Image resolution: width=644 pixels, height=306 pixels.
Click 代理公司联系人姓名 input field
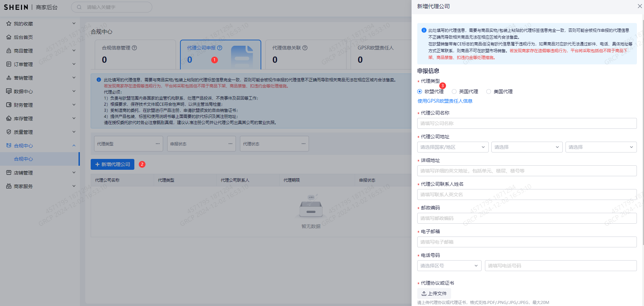tap(527, 195)
